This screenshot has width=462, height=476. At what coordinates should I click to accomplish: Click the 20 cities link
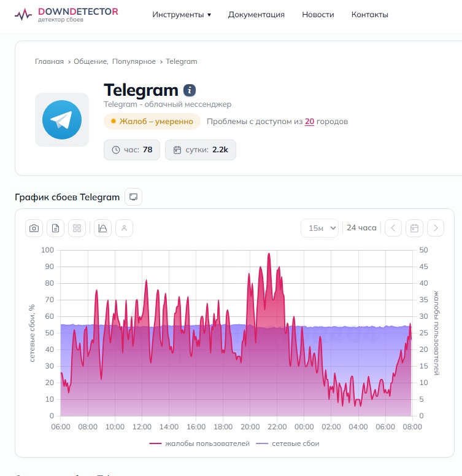[309, 122]
